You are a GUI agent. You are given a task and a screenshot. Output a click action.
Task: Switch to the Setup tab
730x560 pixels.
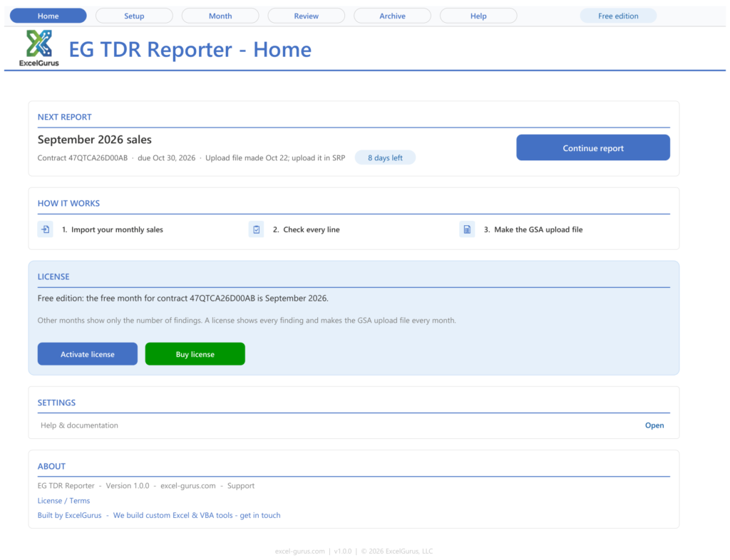[x=134, y=16]
